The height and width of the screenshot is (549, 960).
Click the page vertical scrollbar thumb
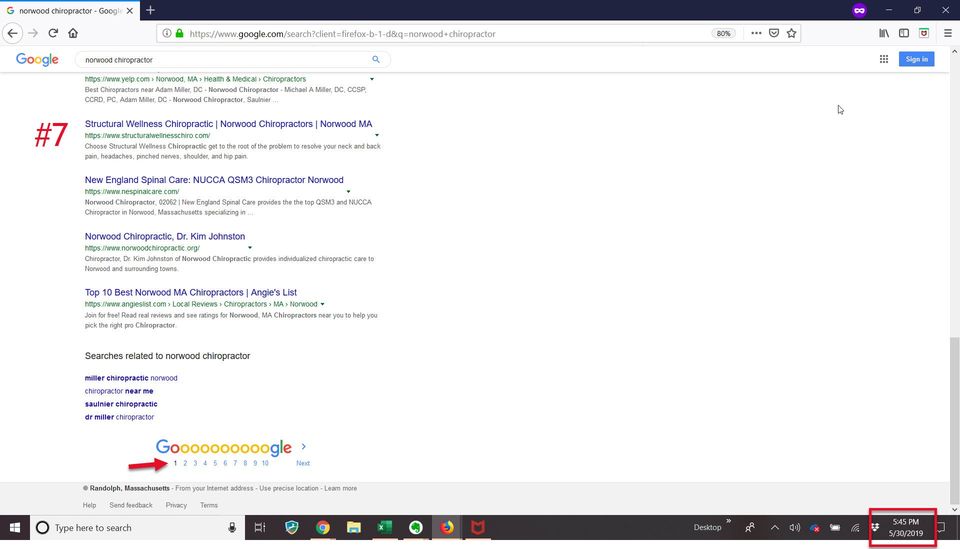pyautogui.click(x=954, y=420)
